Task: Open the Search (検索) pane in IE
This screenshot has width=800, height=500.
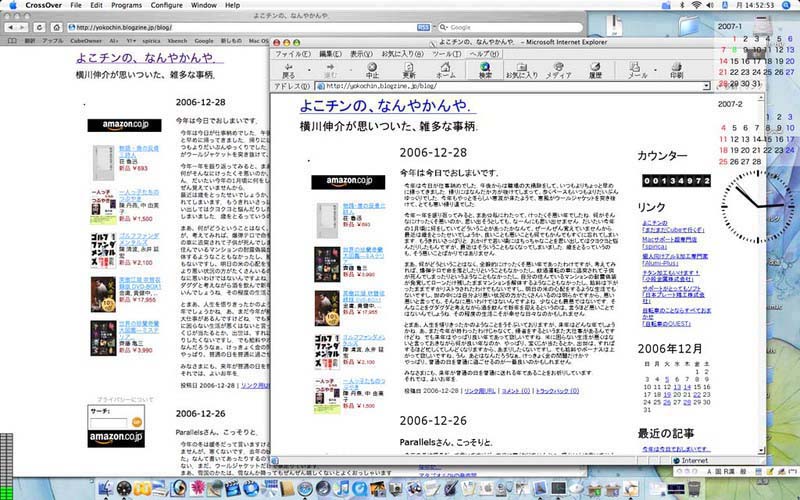Action: [x=485, y=70]
